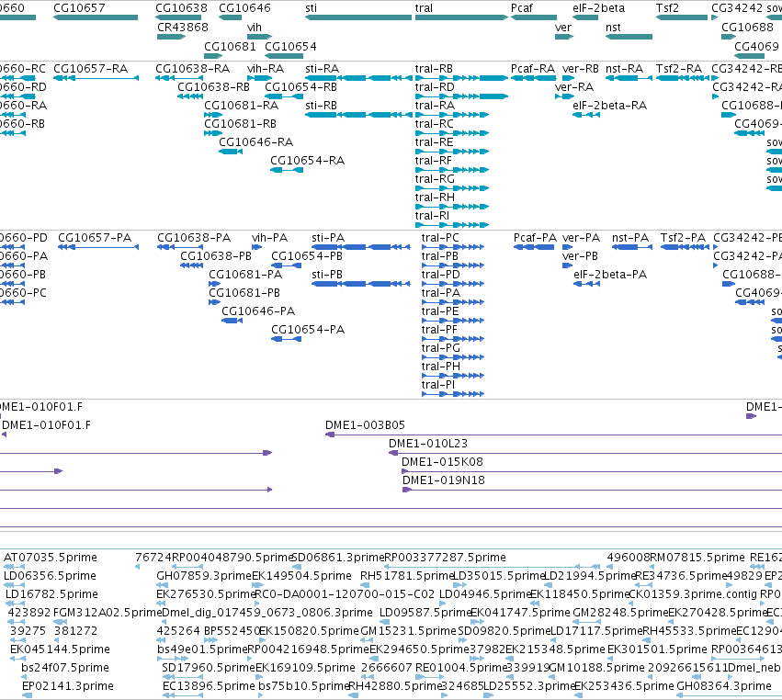Image resolution: width=782 pixels, height=700 pixels.
Task: Click the sti-RB transcript label
Action: 322,106
